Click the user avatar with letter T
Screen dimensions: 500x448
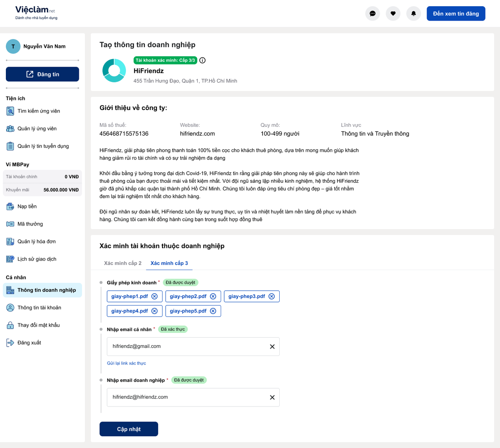pos(13,46)
